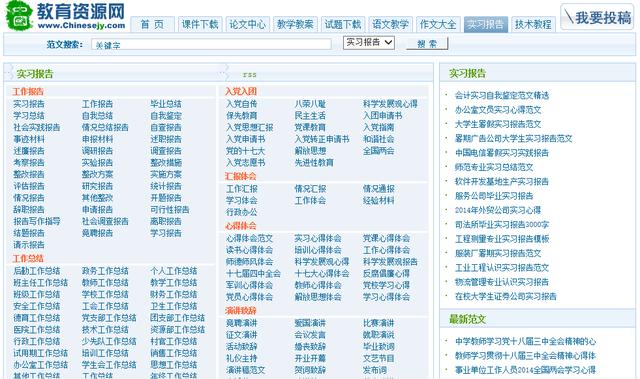Viewport: 640px width, 379px height.
Task: Switch to 论文中心 tab
Action: (247, 24)
